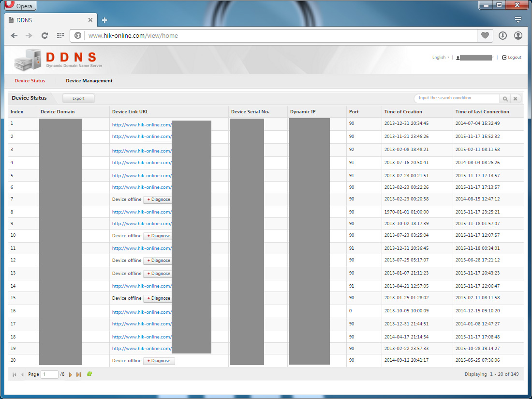Sort by the Time of Creation column header
The image size is (532, 399).
[x=417, y=112]
